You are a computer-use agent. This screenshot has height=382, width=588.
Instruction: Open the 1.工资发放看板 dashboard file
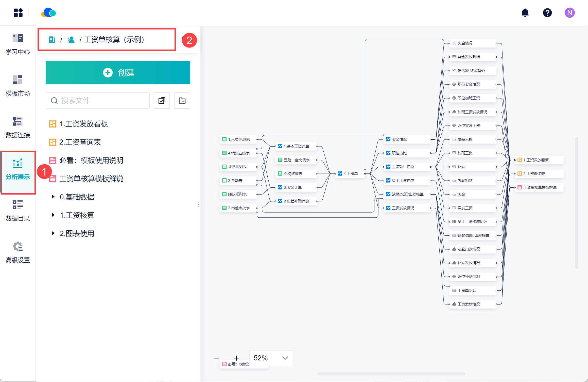[x=83, y=124]
